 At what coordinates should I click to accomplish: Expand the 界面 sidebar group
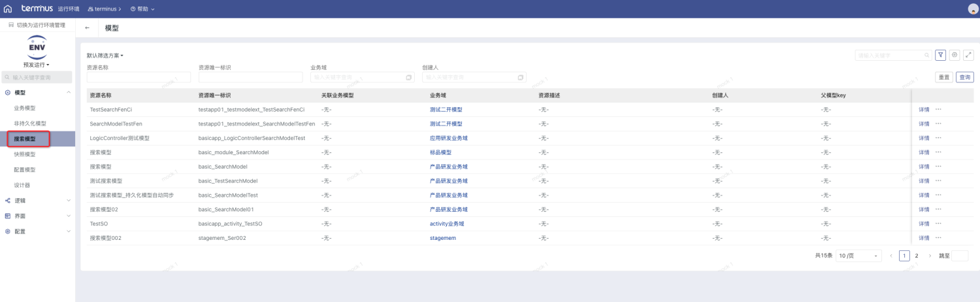(x=37, y=216)
